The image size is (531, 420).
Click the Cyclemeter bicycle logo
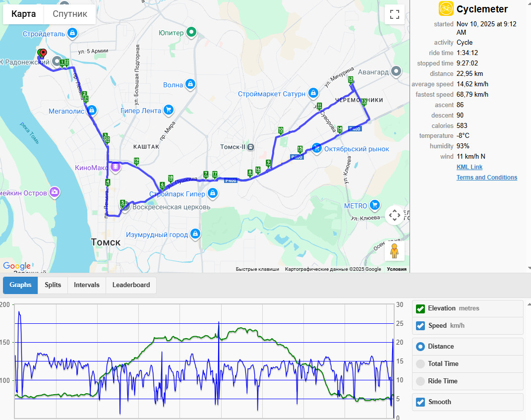point(446,9)
